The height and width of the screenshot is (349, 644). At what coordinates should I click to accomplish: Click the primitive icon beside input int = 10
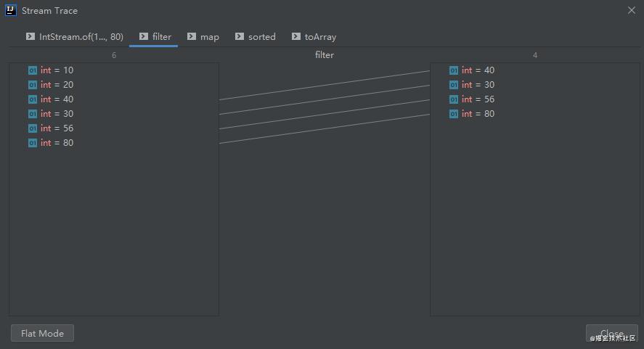(33, 70)
